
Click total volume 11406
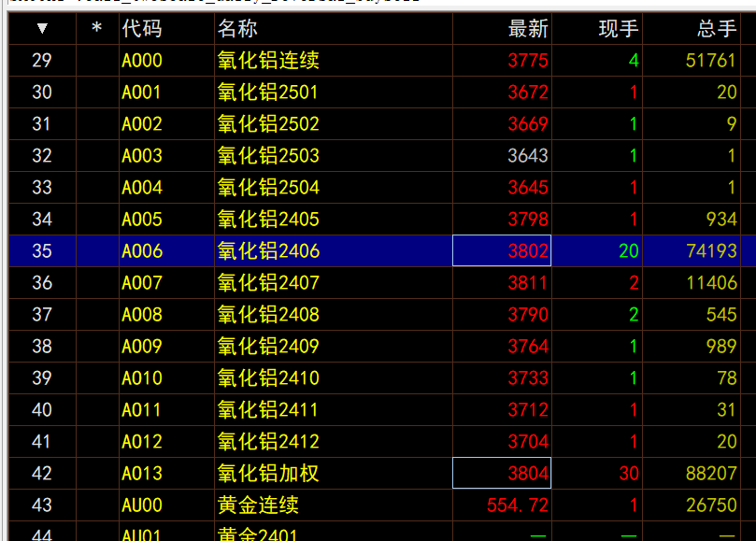pyautogui.click(x=712, y=282)
